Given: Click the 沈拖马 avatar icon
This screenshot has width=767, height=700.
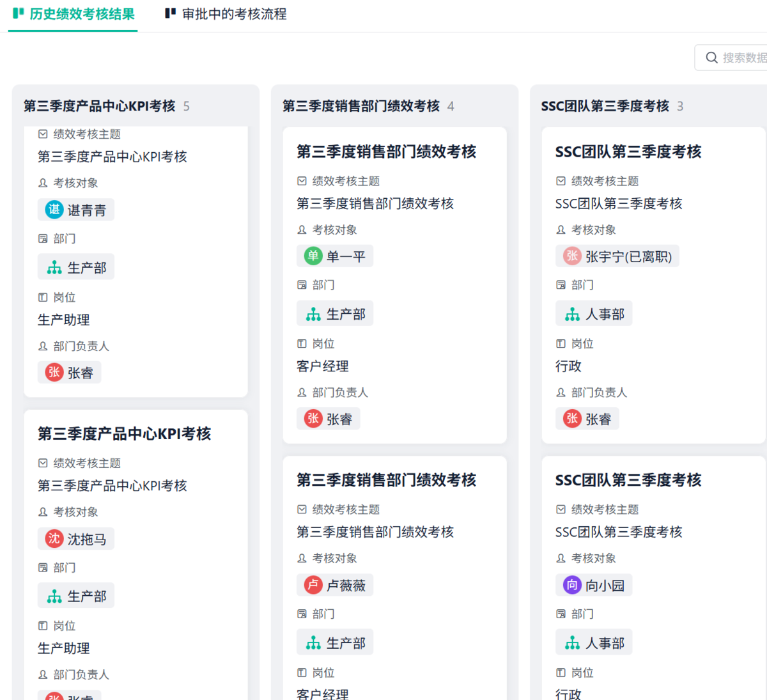Looking at the screenshot, I should point(54,539).
